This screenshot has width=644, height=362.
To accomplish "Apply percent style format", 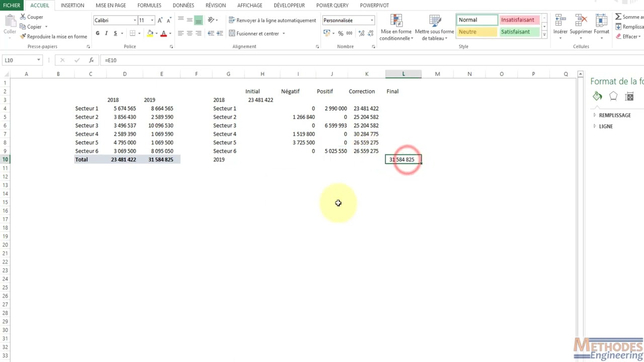I will pos(341,33).
